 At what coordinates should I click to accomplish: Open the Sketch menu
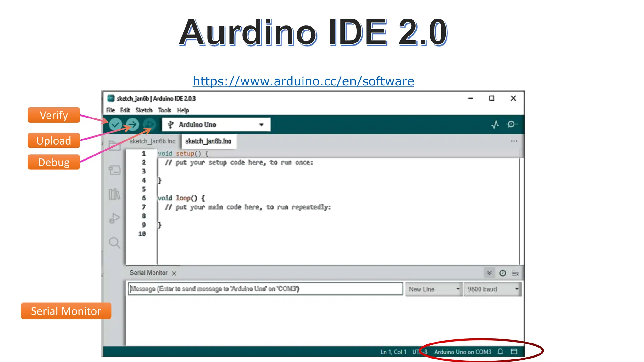pos(144,110)
